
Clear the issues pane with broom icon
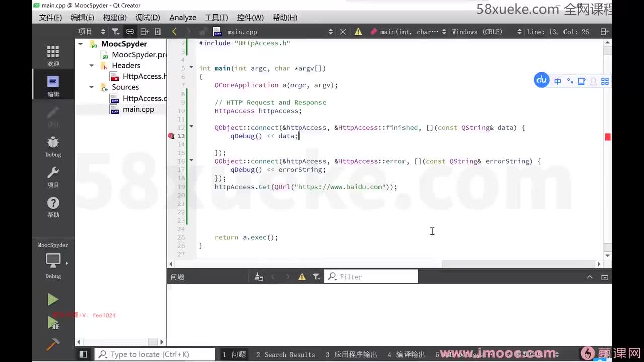[x=258, y=277]
